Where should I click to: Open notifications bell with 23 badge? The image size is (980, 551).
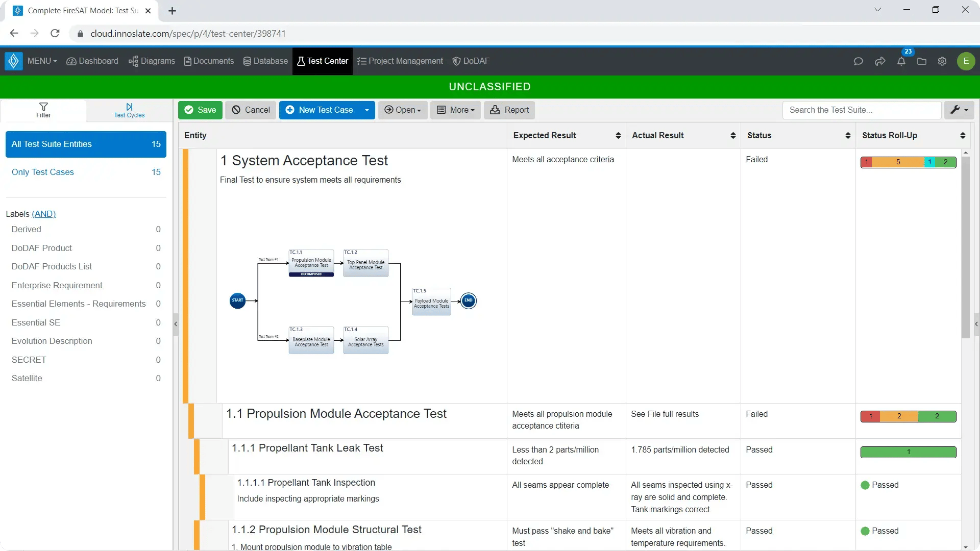point(901,60)
